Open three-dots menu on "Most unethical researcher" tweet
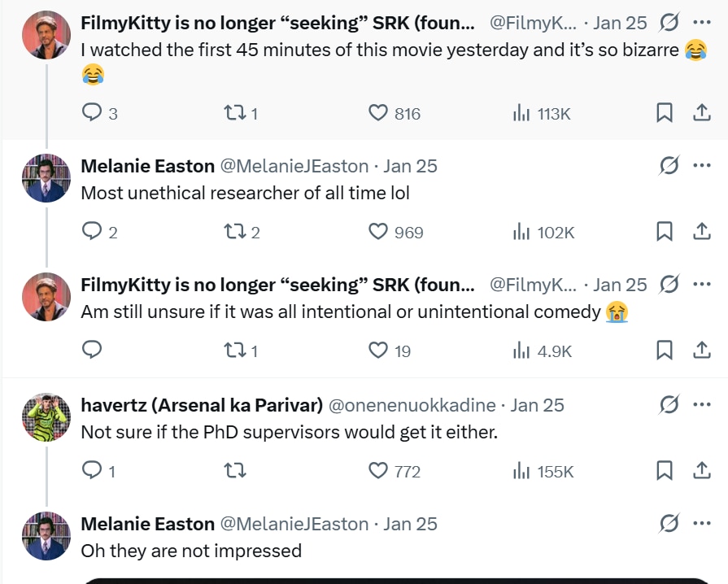728x584 pixels. 701,166
